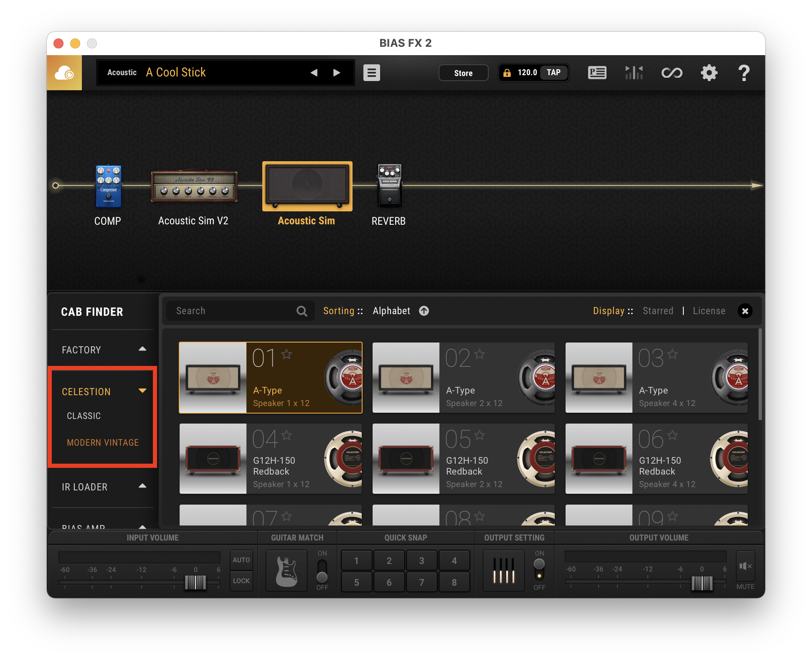Reverse sort order arrow icon

click(424, 311)
